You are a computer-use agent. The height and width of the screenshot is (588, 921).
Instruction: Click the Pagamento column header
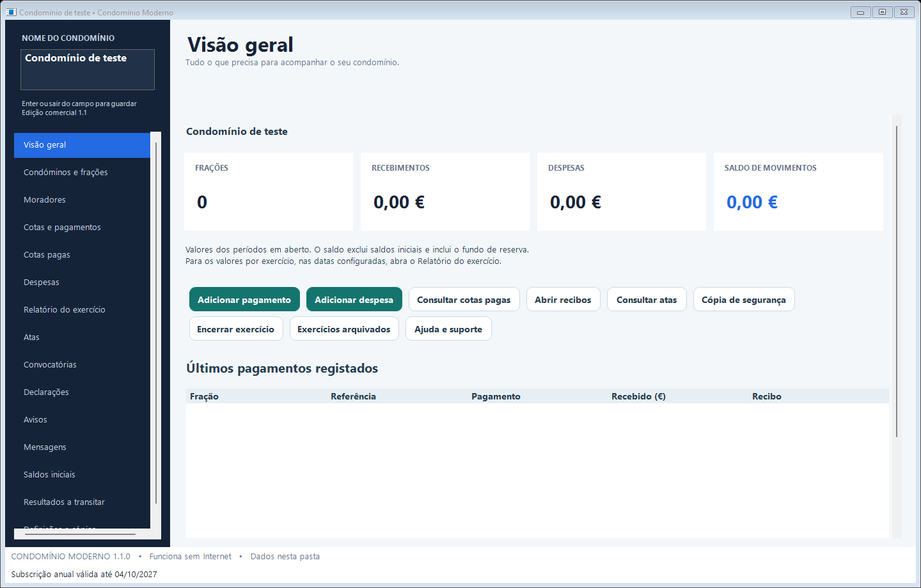pos(538,396)
